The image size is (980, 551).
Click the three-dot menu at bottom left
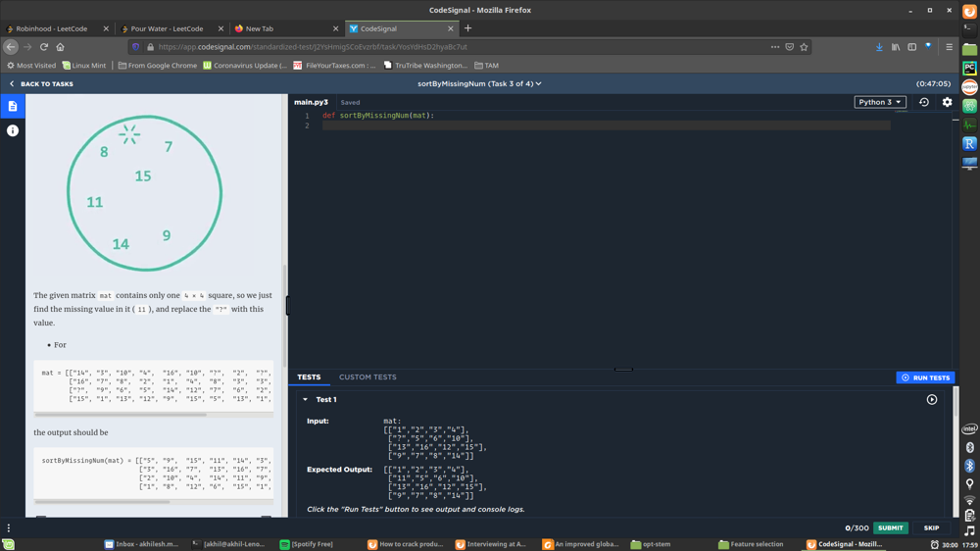click(9, 527)
